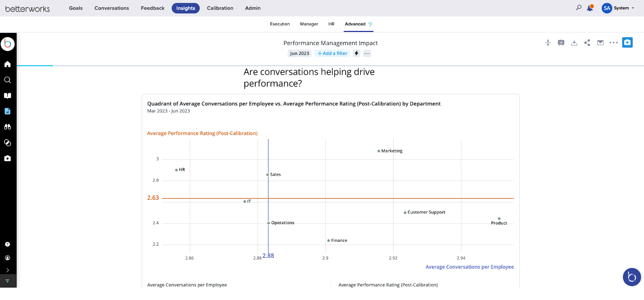Click Average Performance Rating (Post-Calibration) axis title
Viewport: 644px width, 300px height.
tap(202, 134)
